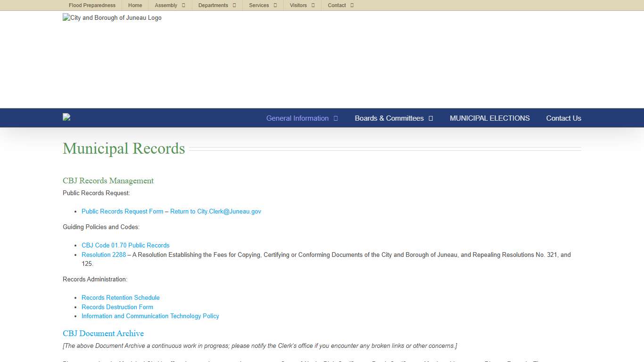Open the Flood Preparedness page

click(92, 5)
